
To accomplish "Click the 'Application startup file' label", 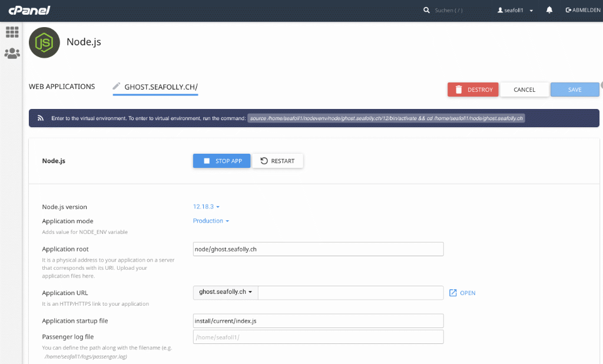I will 75,321.
